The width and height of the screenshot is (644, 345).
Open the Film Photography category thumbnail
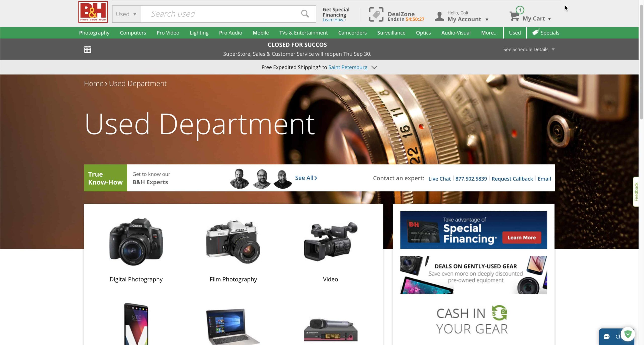pos(233,242)
